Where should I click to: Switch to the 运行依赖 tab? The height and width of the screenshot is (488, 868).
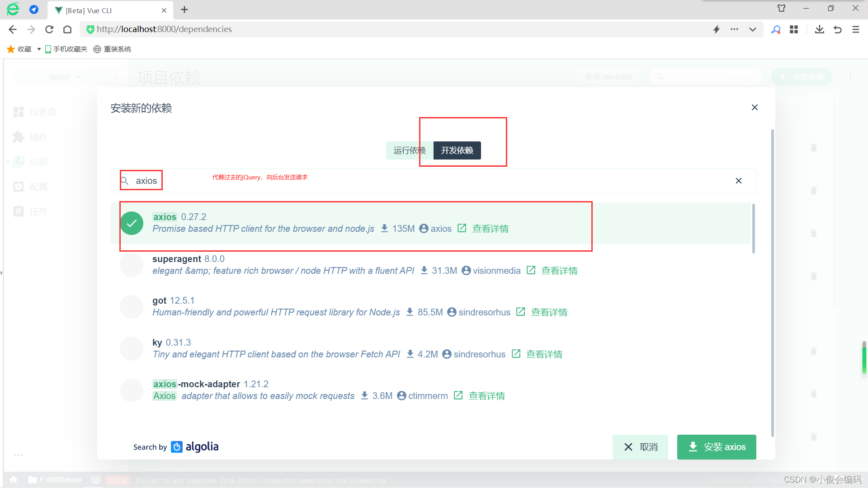tap(410, 150)
